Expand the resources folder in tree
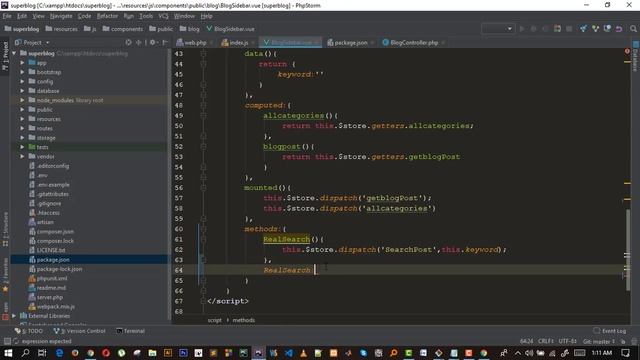 click(22, 119)
